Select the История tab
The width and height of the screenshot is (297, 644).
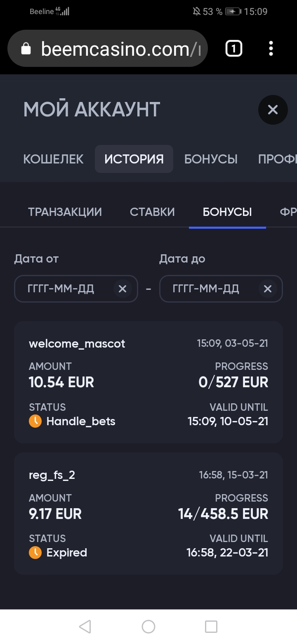(x=134, y=159)
